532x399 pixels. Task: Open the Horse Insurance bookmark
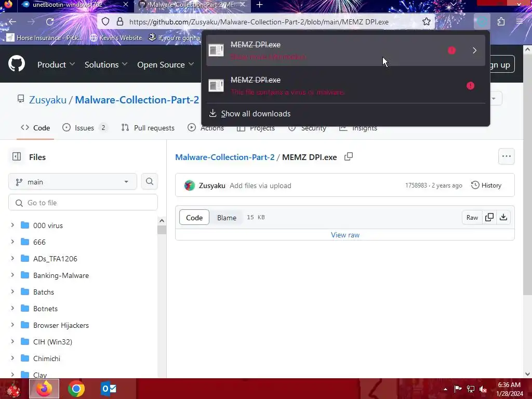point(45,37)
